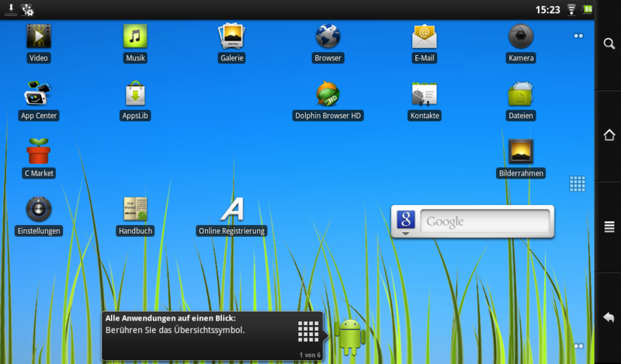Tap the grid symbol in the tip bubble
The width and height of the screenshot is (621, 364).
308,331
